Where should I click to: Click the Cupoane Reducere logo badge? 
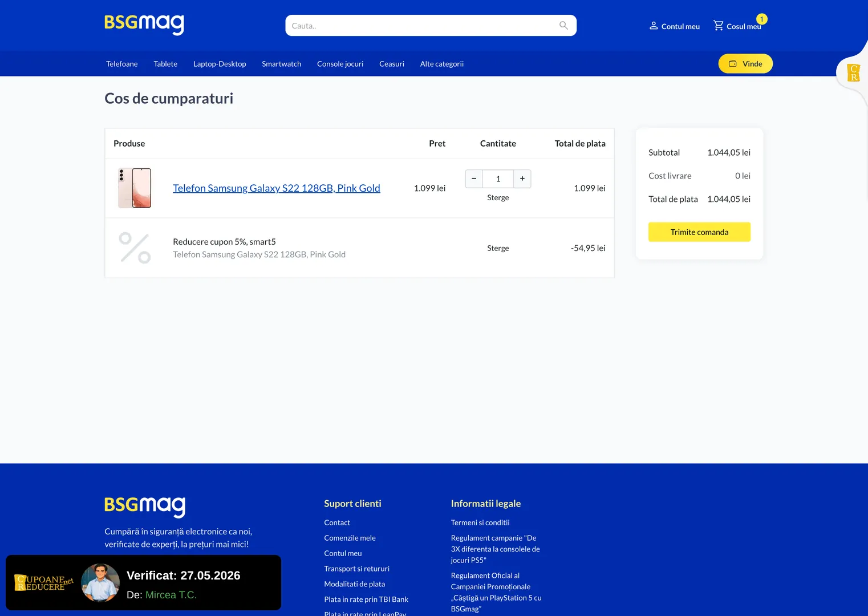tap(43, 582)
